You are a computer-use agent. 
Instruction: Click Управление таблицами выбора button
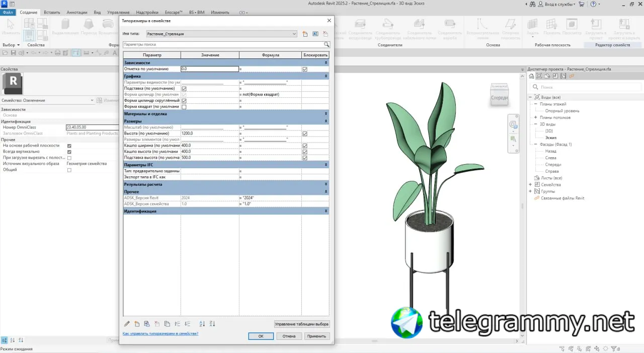point(302,324)
